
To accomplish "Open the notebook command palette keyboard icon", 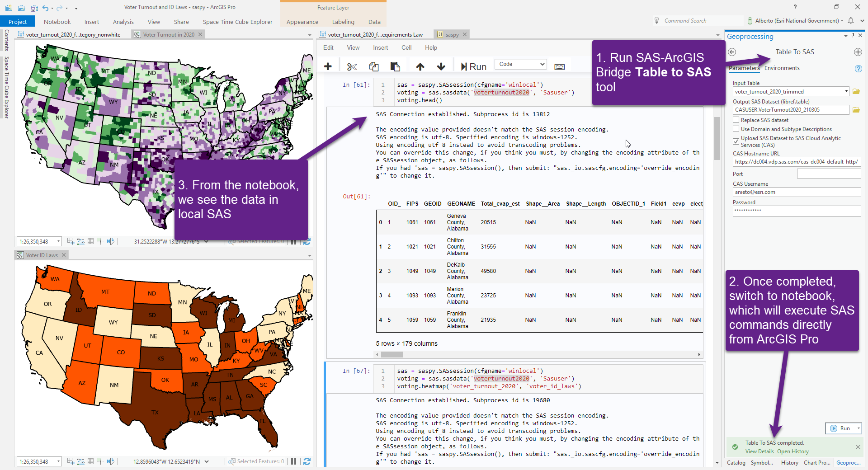I will [560, 67].
